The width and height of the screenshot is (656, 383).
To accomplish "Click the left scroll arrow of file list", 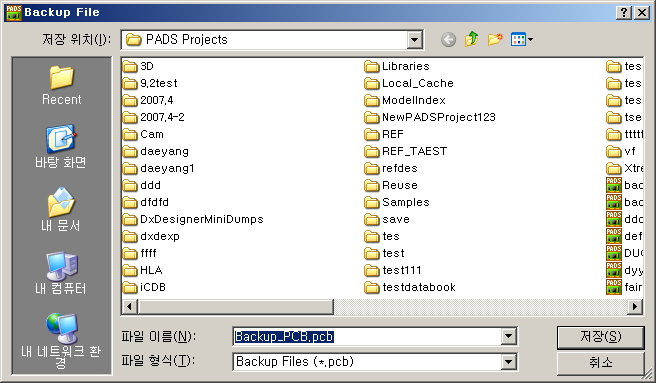I will click(129, 307).
